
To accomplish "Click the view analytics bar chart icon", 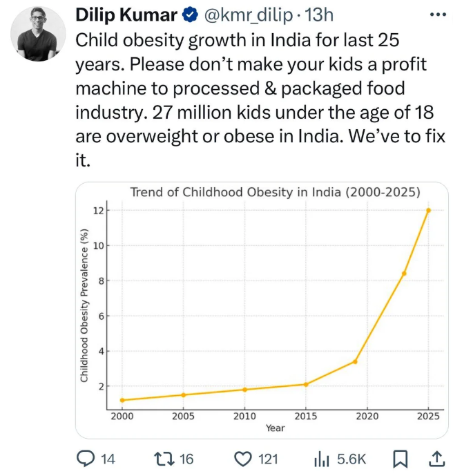I will tap(322, 459).
